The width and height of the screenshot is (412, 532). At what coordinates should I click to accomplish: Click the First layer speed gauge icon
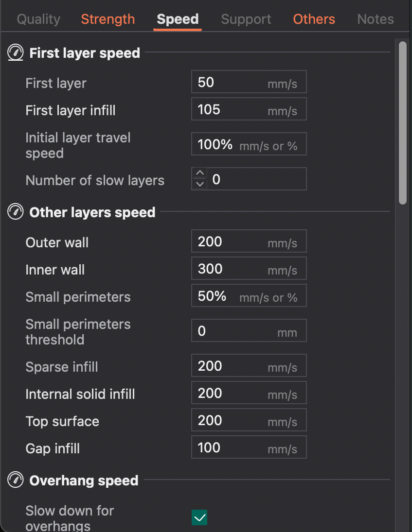[16, 52]
